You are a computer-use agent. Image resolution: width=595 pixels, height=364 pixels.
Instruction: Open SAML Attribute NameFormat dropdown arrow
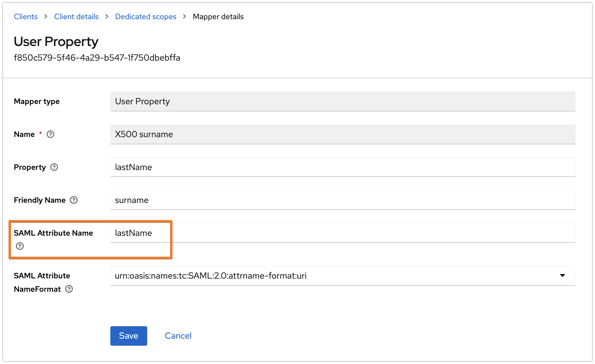pyautogui.click(x=562, y=276)
